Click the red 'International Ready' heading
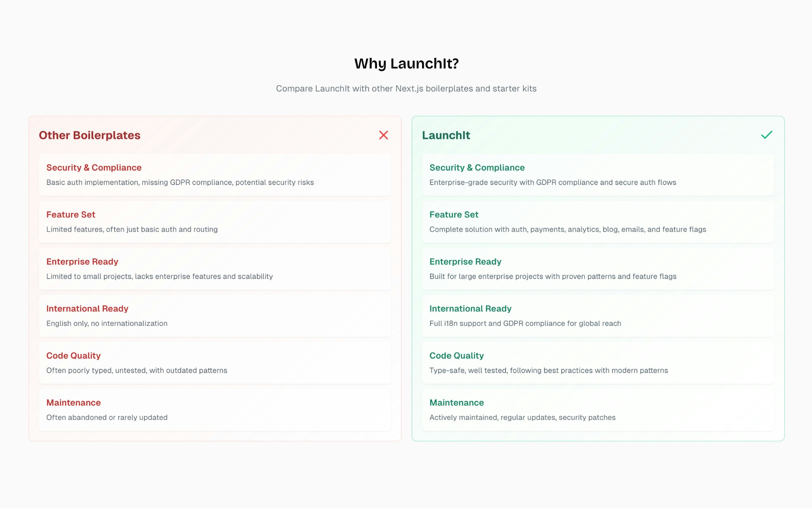 pyautogui.click(x=87, y=309)
